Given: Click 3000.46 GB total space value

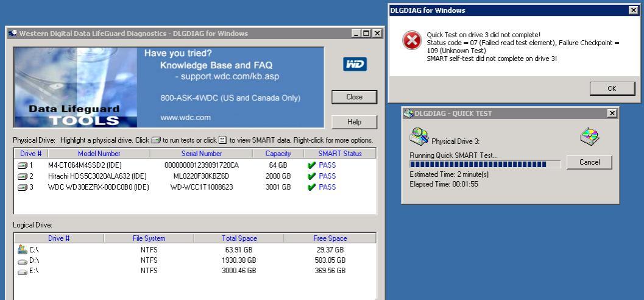Looking at the screenshot, I should [239, 271].
